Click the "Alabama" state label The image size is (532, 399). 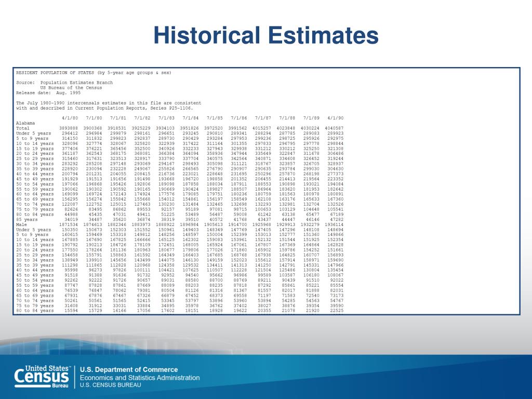coord(25,123)
